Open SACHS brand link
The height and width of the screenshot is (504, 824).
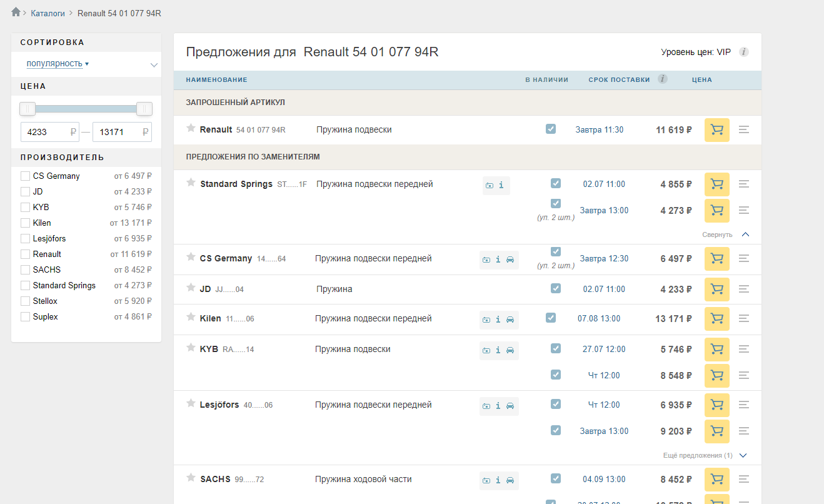pyautogui.click(x=215, y=479)
